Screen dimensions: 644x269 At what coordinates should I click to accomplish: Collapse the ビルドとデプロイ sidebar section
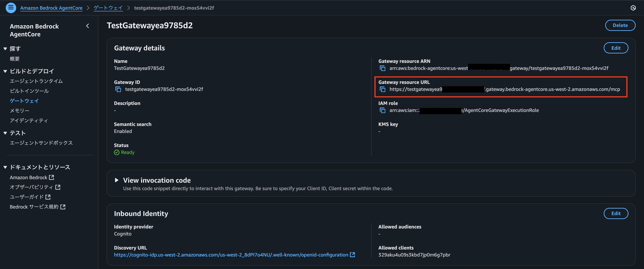pos(5,71)
